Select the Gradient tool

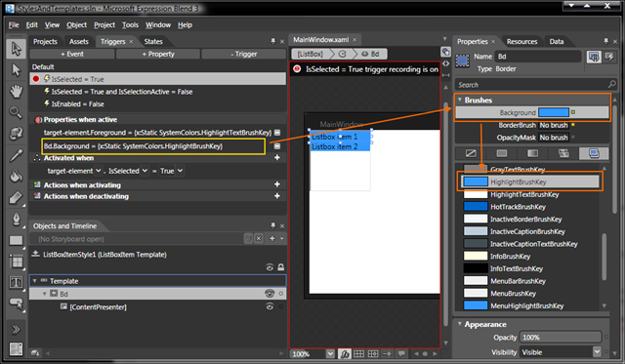(16, 197)
